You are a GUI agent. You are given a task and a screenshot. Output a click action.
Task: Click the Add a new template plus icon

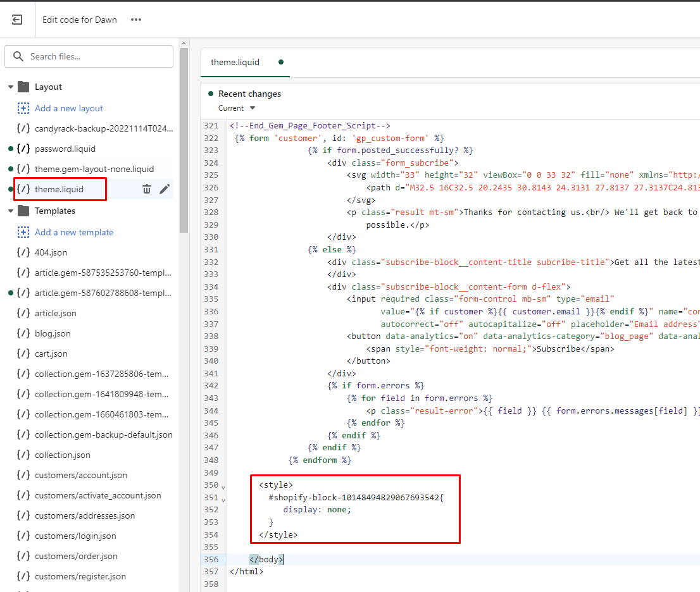point(23,232)
